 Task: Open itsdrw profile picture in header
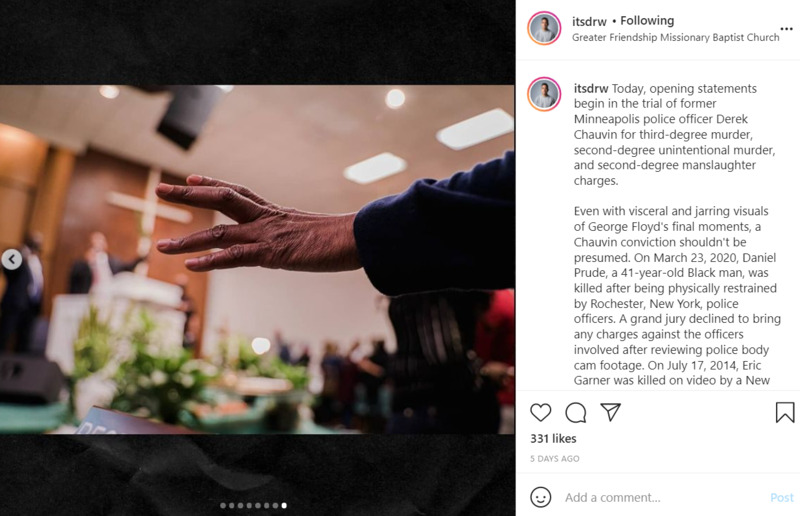544,28
